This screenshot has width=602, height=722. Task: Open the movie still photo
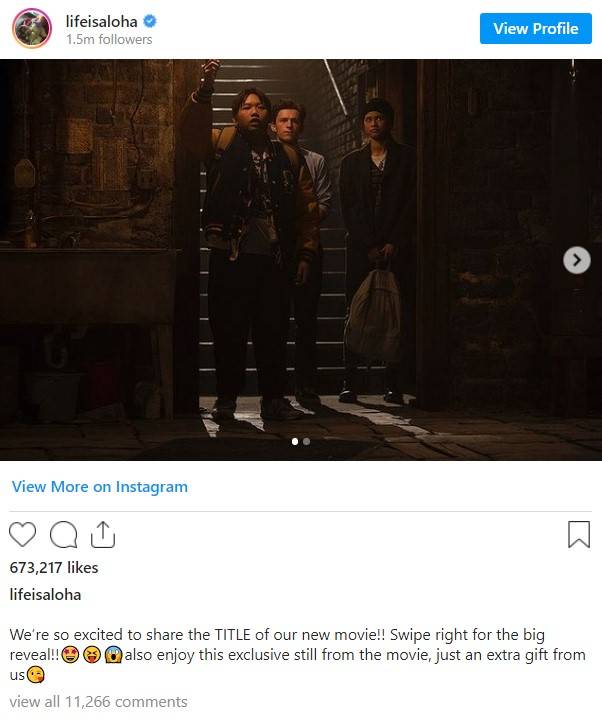click(301, 260)
